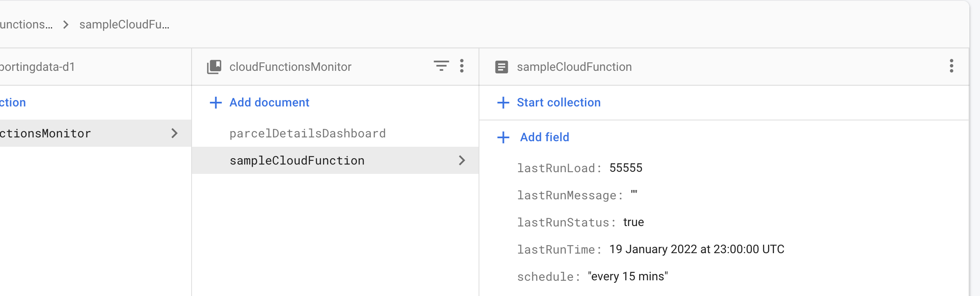Select parcelDetailsDashboard document
Screen dimensions: 980x296
click(307, 134)
